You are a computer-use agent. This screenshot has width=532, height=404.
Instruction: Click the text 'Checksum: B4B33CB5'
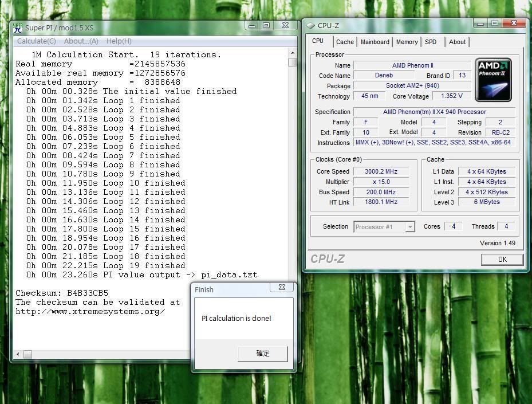tap(62, 293)
